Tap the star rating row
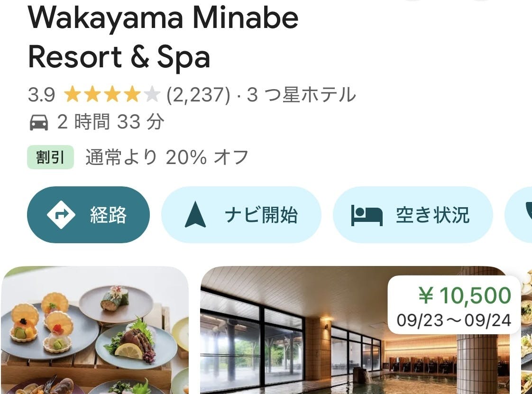The image size is (532, 394). [x=112, y=94]
